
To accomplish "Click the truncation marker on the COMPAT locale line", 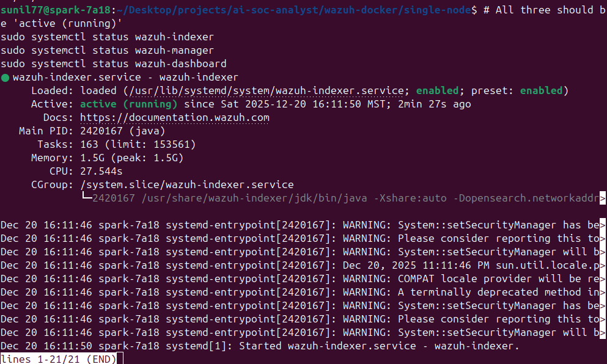I will point(602,279).
